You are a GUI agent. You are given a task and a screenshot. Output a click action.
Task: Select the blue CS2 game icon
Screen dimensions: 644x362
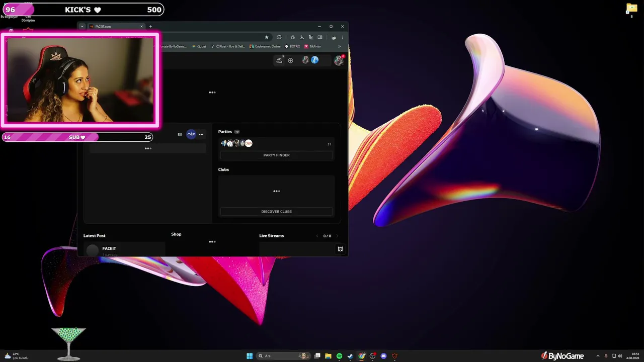point(315,60)
